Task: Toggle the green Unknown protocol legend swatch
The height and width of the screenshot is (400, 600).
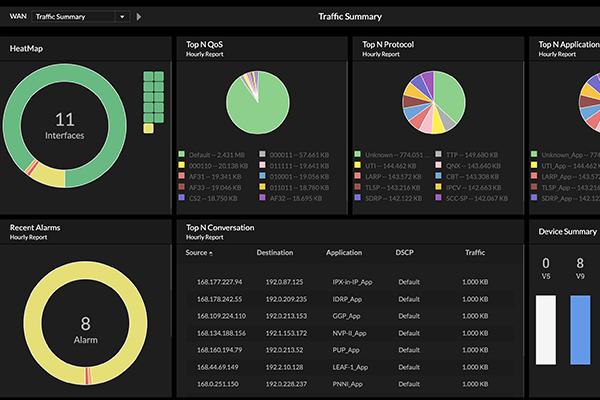Action: click(358, 154)
